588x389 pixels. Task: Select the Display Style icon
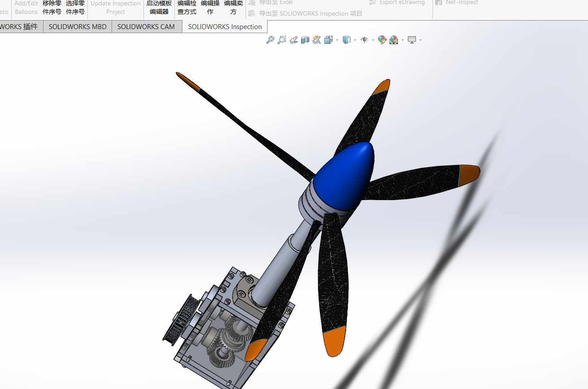pos(347,40)
